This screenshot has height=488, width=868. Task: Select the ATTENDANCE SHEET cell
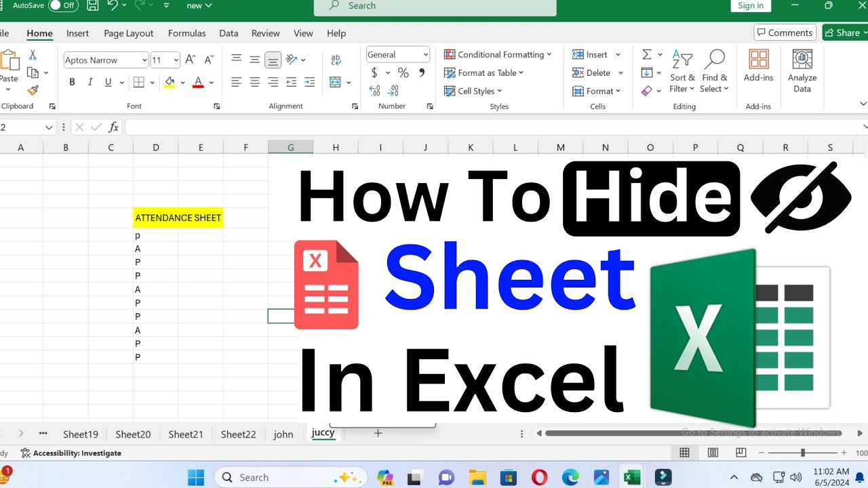[x=178, y=218]
